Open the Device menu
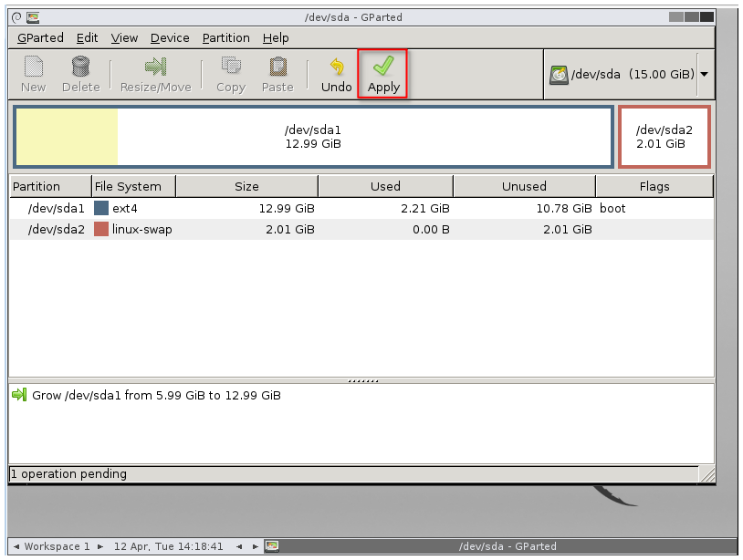Image resolution: width=743 pixels, height=560 pixels. click(x=170, y=38)
